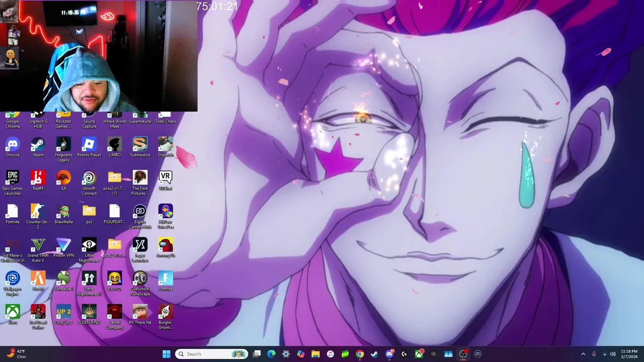Click the Subnautica desktop icon
The height and width of the screenshot is (362, 644).
pos(140,147)
